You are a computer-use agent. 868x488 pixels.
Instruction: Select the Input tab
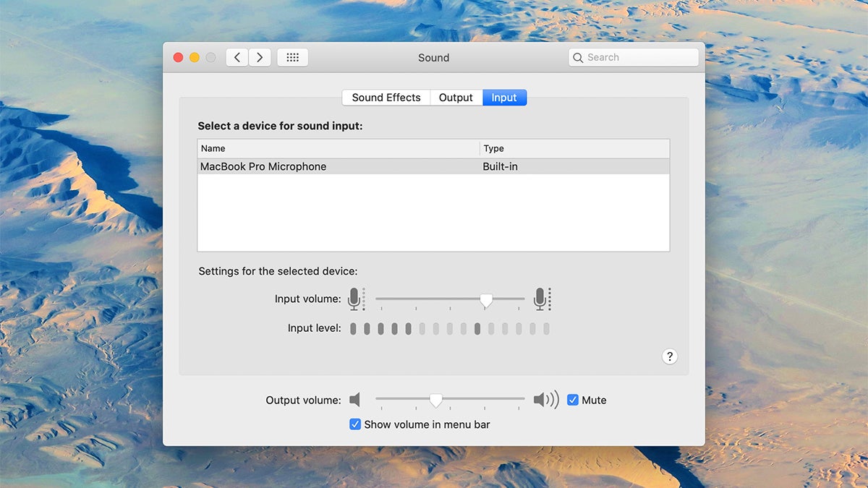504,97
